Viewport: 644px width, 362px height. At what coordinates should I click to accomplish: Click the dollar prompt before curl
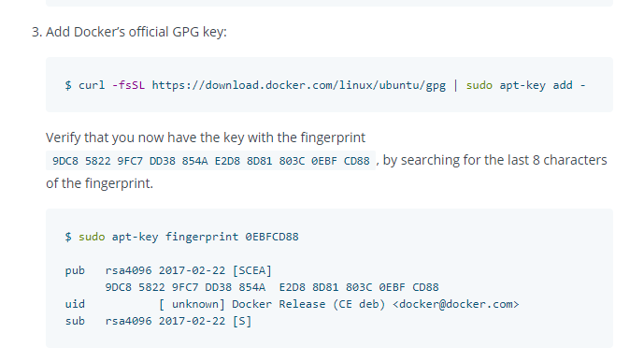pyautogui.click(x=68, y=85)
